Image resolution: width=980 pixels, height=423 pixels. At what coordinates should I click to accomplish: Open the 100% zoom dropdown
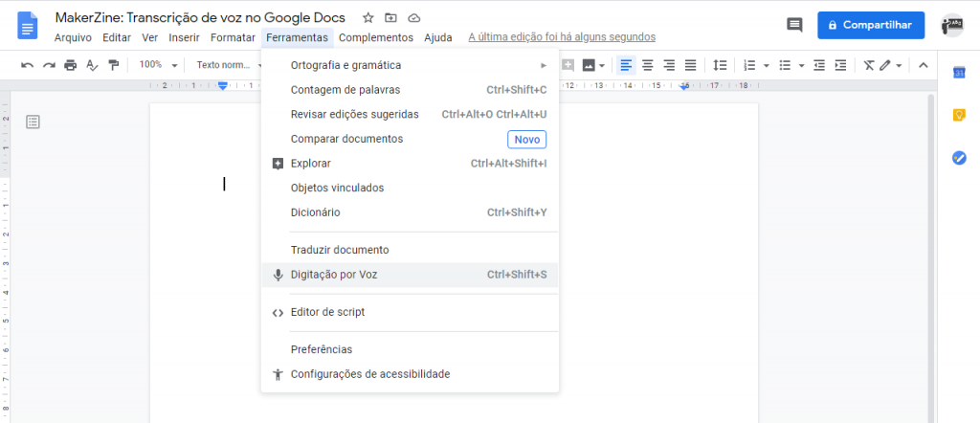[159, 65]
